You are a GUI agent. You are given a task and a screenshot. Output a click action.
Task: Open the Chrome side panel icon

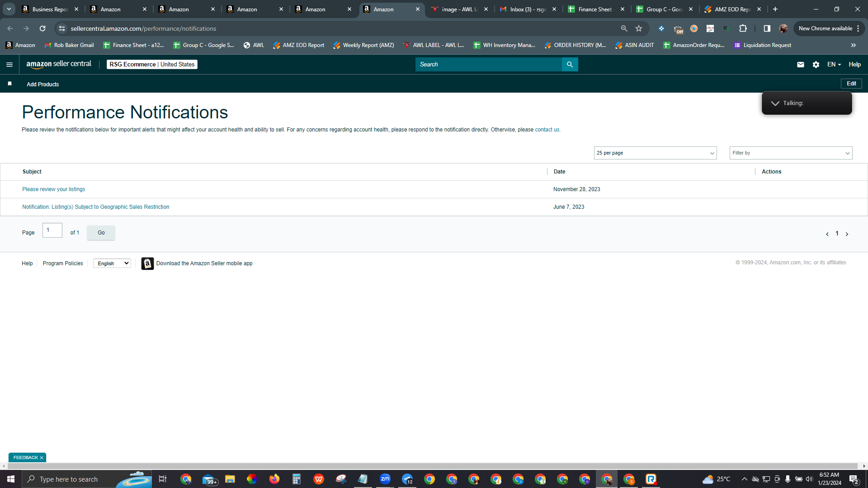click(x=767, y=28)
